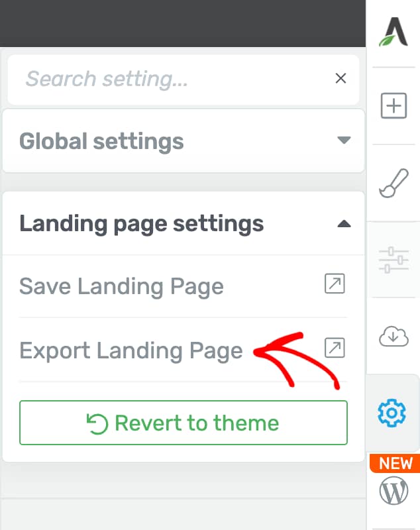Select the paintbrush style icon
Screen dimensions: 420x530
click(x=394, y=183)
